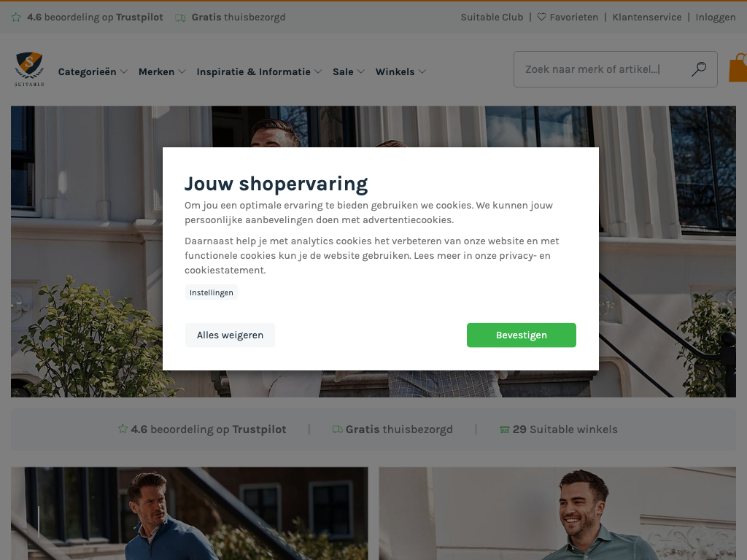
Task: Open the Inspiratie & Informatie dropdown
Action: (x=259, y=72)
